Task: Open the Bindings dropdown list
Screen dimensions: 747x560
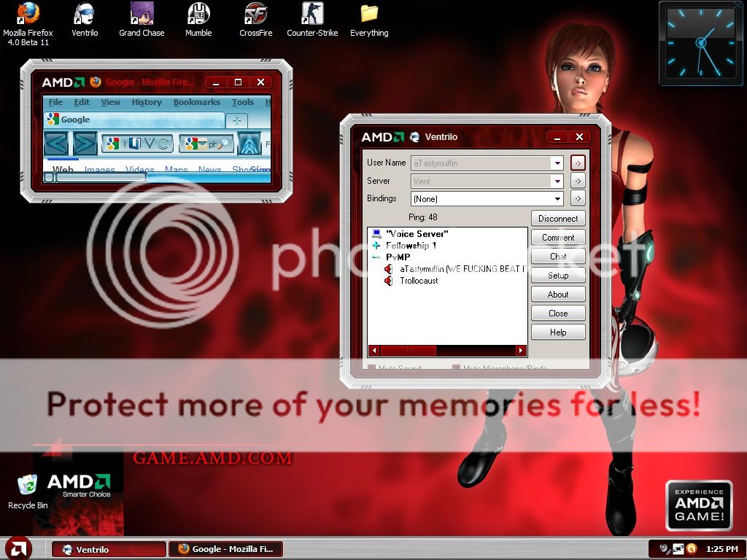Action: tap(557, 198)
